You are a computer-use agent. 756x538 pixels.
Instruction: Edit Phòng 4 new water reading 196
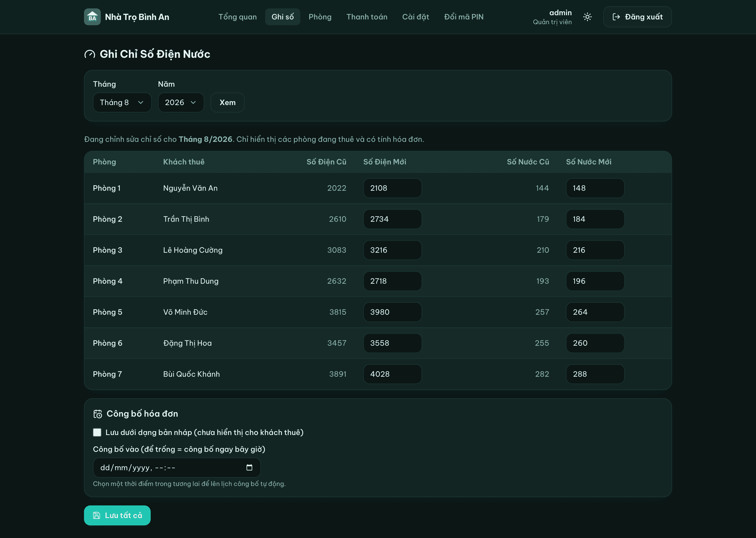point(595,281)
